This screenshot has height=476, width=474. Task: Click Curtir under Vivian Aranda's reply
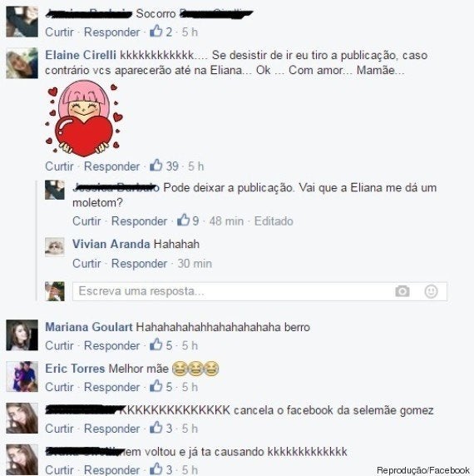86,264
